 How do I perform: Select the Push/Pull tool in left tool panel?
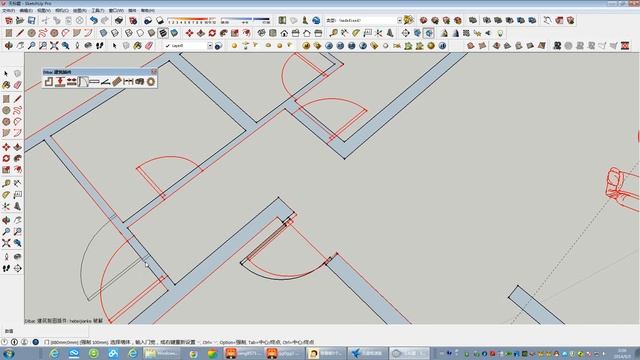18,147
